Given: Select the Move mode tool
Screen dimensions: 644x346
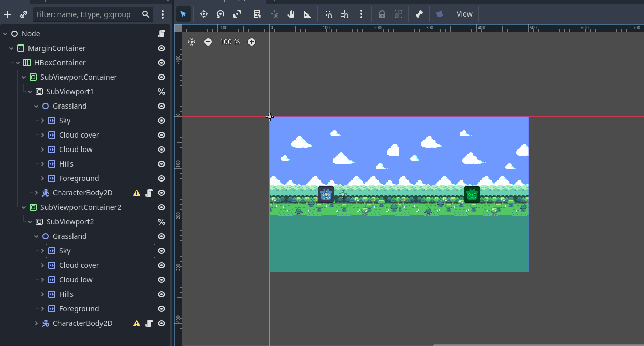Looking at the screenshot, I should point(203,14).
